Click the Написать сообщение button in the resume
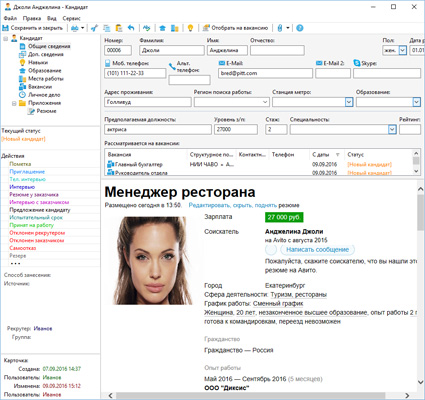The image size is (425, 400). tap(317, 249)
